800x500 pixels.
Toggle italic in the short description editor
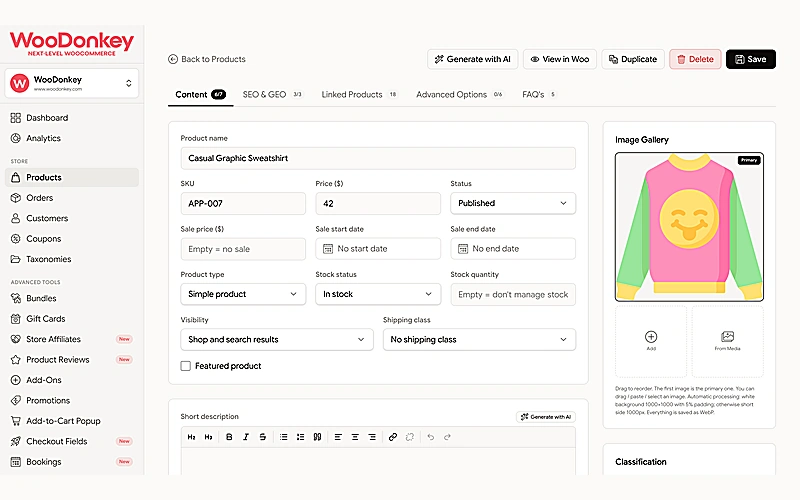click(x=246, y=437)
